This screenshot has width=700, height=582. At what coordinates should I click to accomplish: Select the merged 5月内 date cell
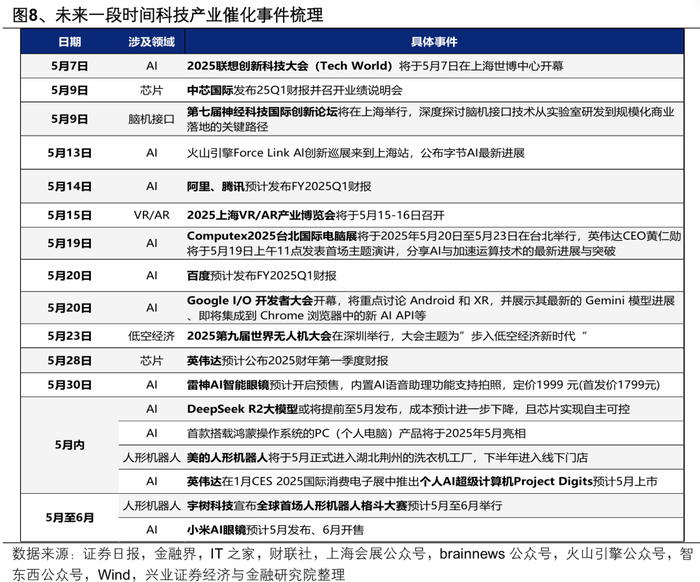pyautogui.click(x=70, y=445)
